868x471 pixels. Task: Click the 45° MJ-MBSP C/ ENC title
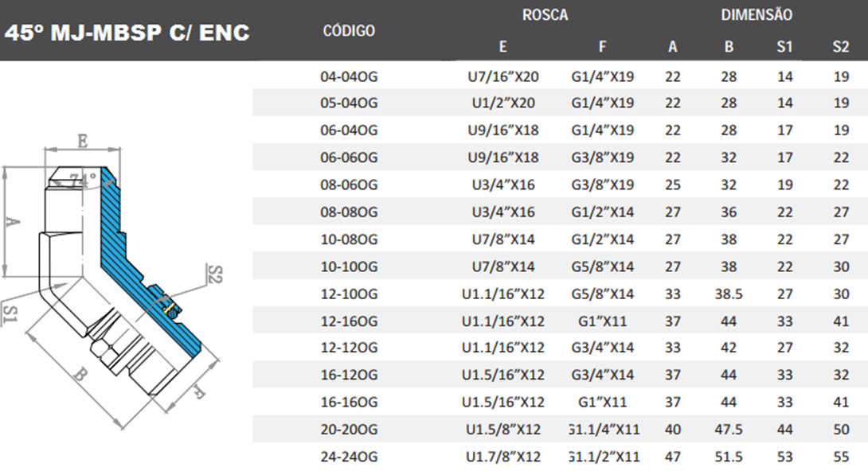pos(127,33)
